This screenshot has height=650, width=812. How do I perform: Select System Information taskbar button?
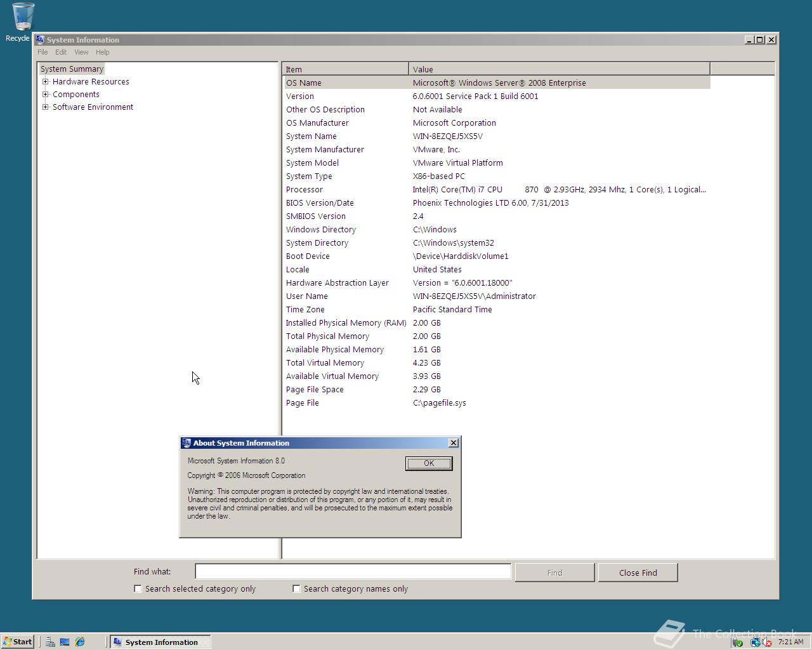[160, 642]
